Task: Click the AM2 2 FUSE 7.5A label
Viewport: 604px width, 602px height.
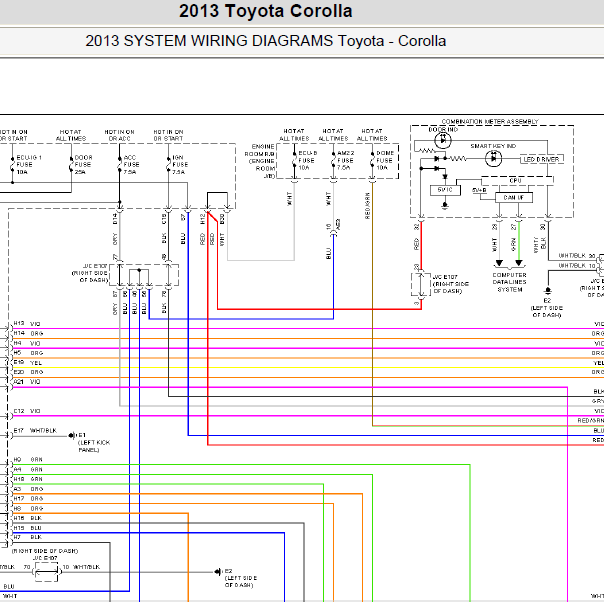Action: click(346, 160)
